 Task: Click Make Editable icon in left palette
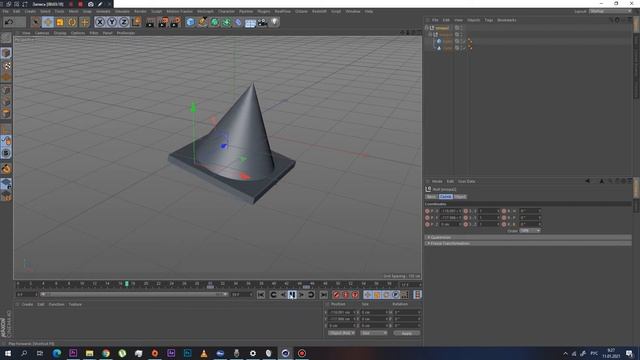pyautogui.click(x=6, y=38)
